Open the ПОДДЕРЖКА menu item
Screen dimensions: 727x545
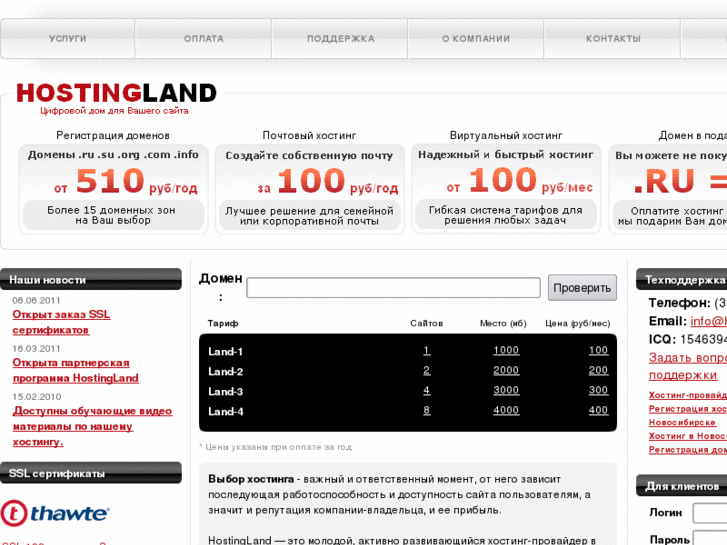point(340,39)
